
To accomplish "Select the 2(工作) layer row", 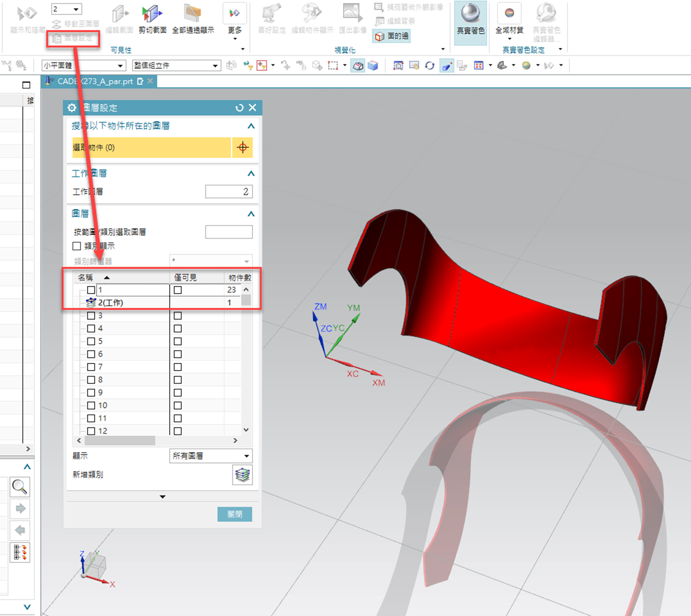I will pos(157,303).
